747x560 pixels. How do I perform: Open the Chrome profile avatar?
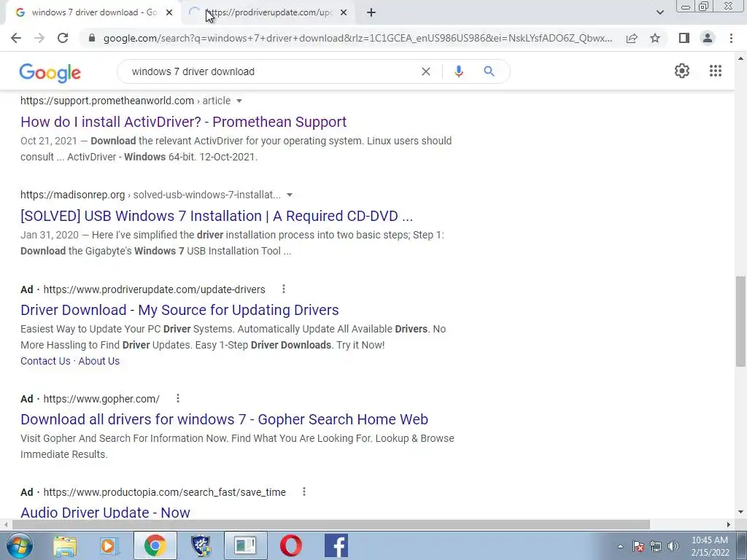[708, 38]
